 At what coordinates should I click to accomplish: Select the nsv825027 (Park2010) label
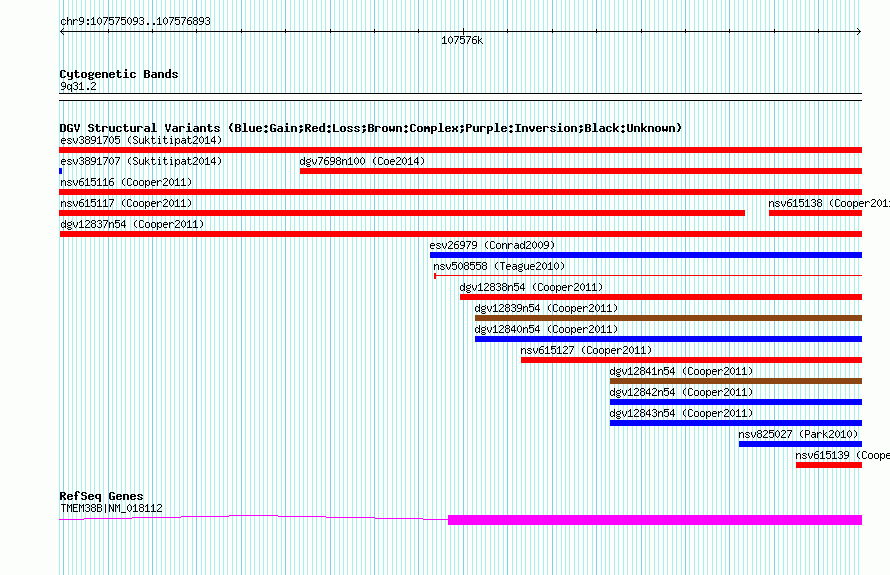(x=798, y=434)
